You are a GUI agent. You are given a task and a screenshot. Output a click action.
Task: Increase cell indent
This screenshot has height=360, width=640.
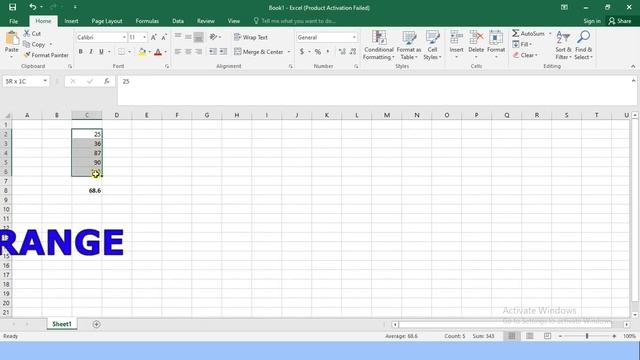[223, 52]
